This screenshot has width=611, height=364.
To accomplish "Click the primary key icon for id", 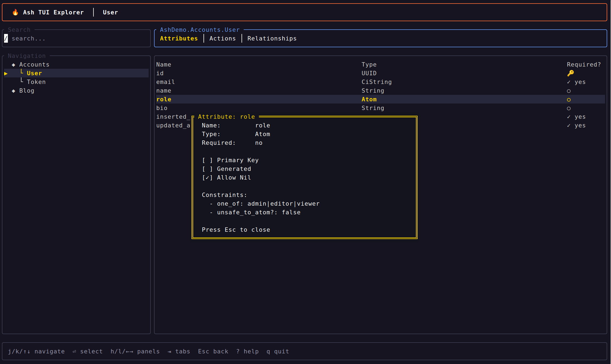I will 570,73.
